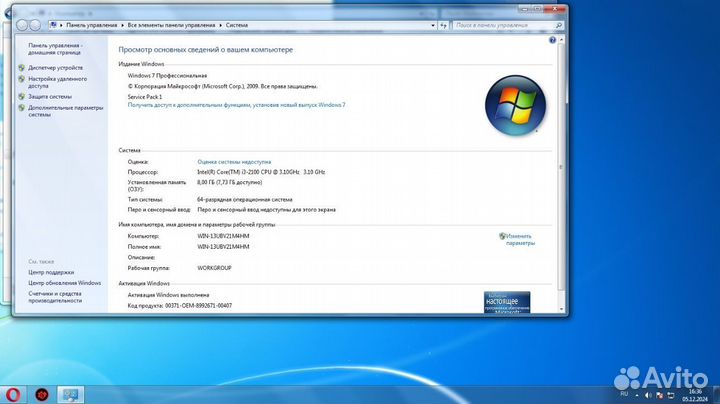Click Все элементы панели управления breadcrumb

click(171, 25)
